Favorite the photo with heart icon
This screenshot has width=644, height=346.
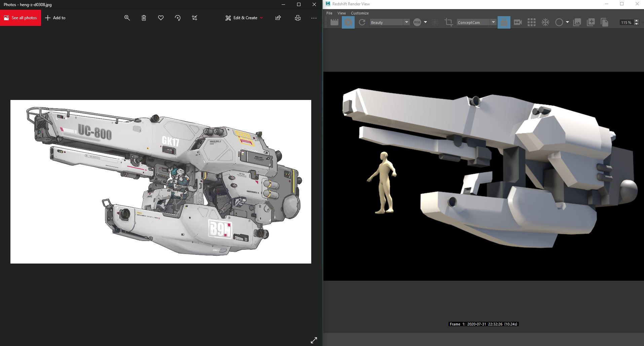click(161, 18)
